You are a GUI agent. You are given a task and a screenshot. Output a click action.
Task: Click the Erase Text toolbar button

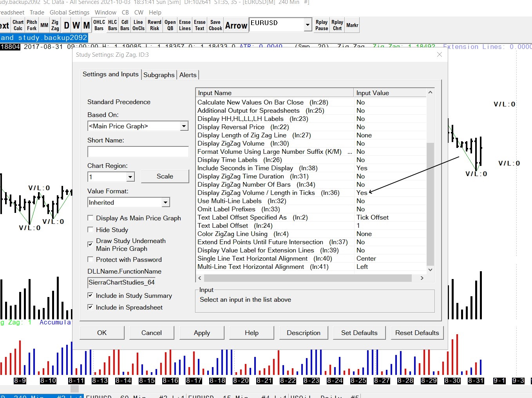pos(200,25)
